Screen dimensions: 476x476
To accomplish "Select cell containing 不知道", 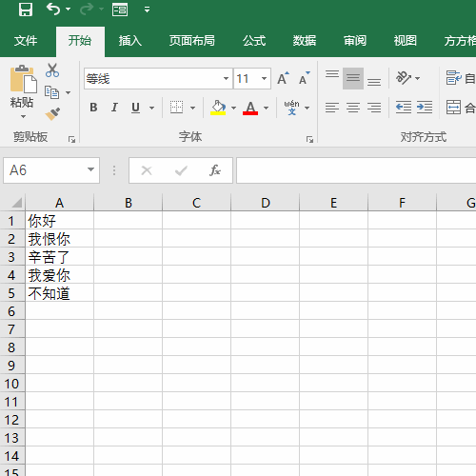I will [x=59, y=293].
